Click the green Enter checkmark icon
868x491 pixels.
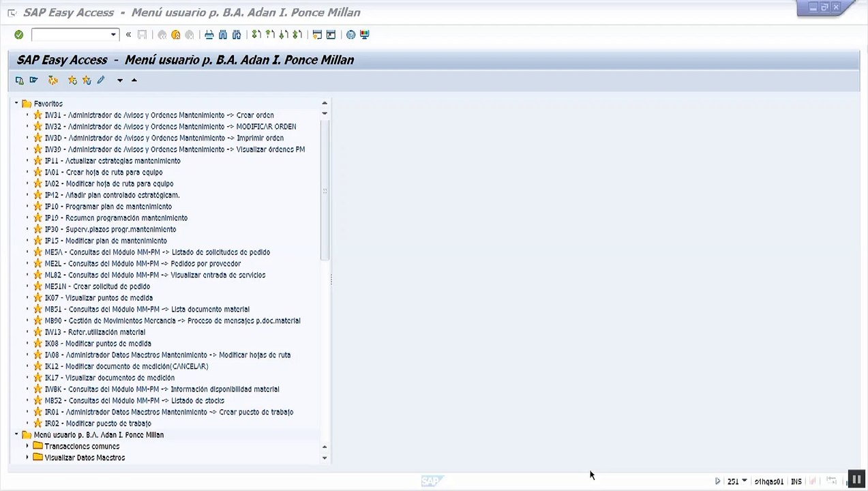pos(19,35)
